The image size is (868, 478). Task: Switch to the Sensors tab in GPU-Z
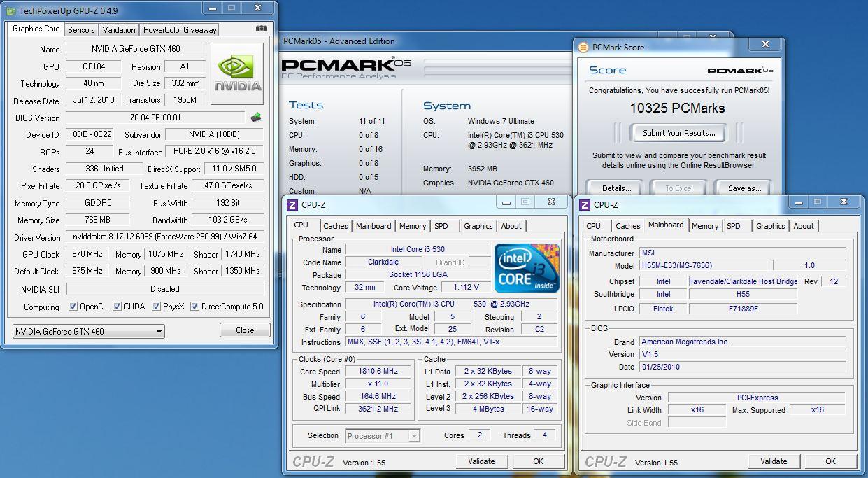point(81,30)
